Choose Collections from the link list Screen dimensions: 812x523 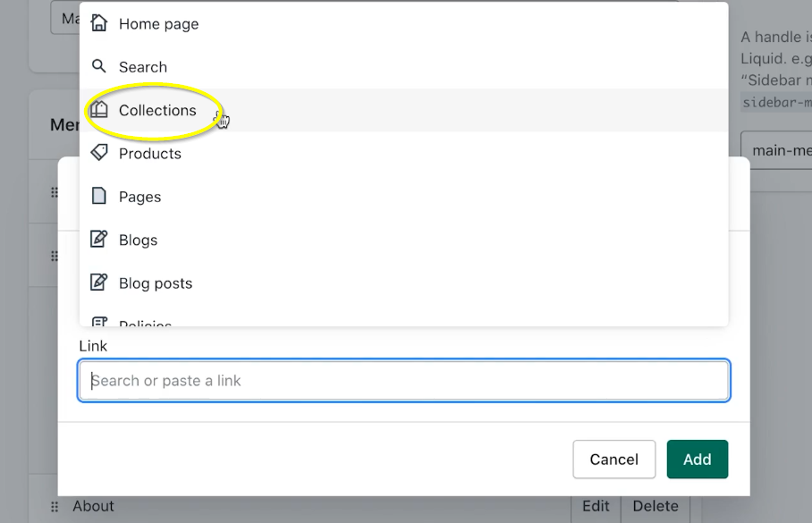click(157, 110)
